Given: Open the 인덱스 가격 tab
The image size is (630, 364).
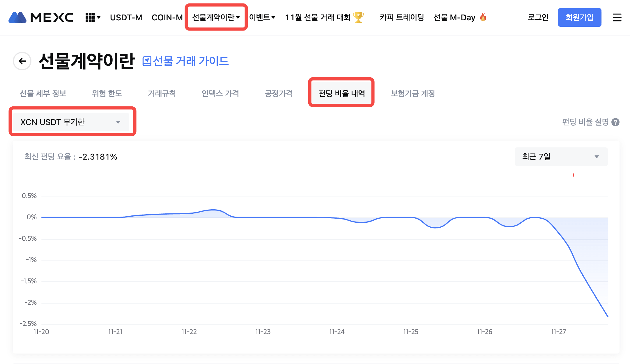Looking at the screenshot, I should tap(220, 93).
